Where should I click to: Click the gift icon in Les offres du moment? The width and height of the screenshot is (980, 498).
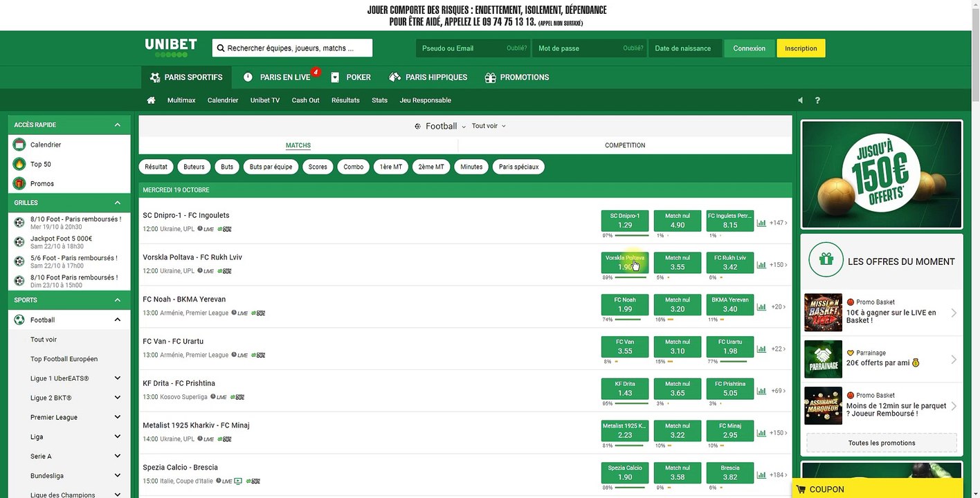[x=826, y=259]
